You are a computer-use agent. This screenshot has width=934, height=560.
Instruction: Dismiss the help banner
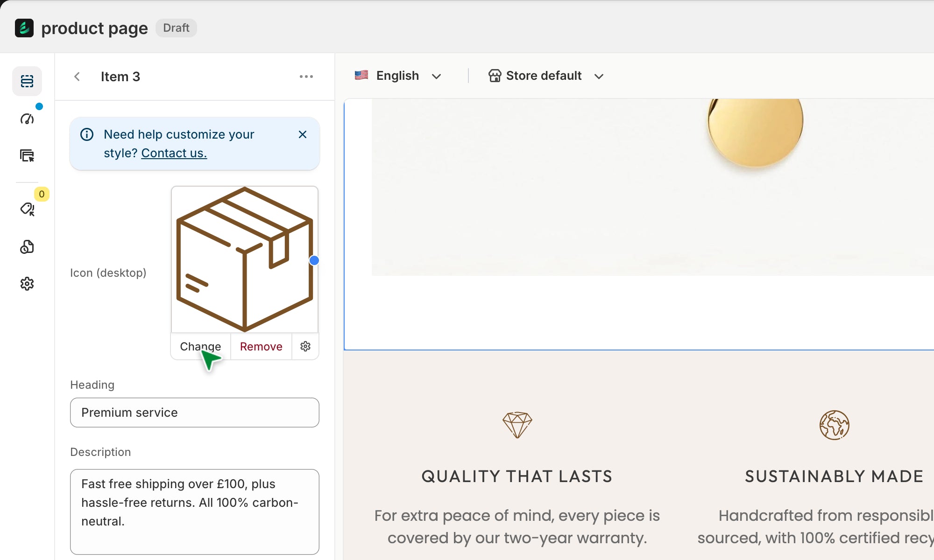tap(303, 134)
